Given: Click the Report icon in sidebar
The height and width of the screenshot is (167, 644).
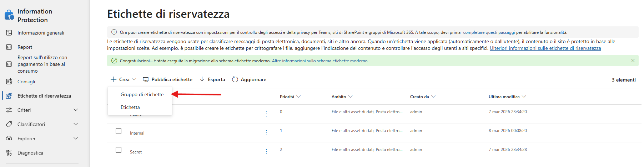Looking at the screenshot, I should click(9, 47).
